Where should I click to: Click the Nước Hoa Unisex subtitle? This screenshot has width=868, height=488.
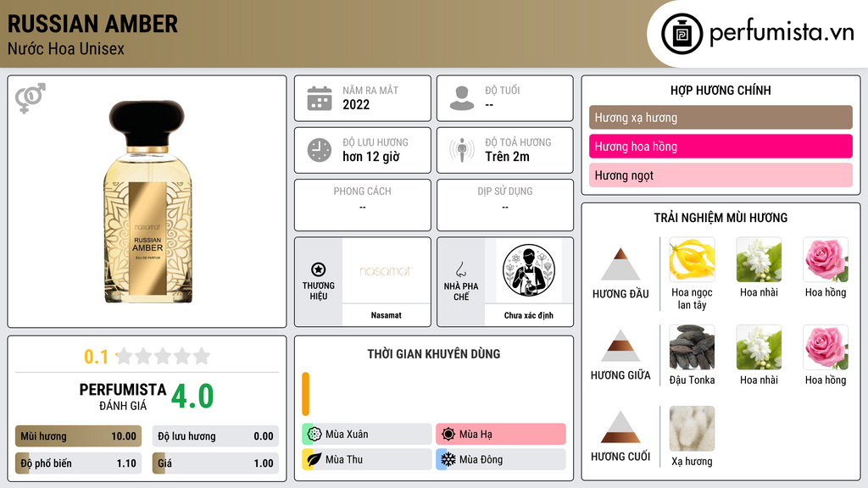point(66,48)
